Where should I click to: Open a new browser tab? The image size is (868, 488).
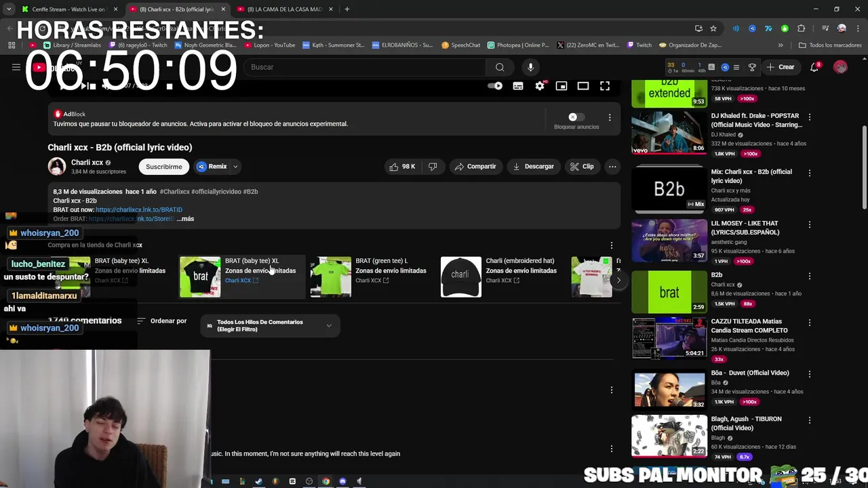347,9
